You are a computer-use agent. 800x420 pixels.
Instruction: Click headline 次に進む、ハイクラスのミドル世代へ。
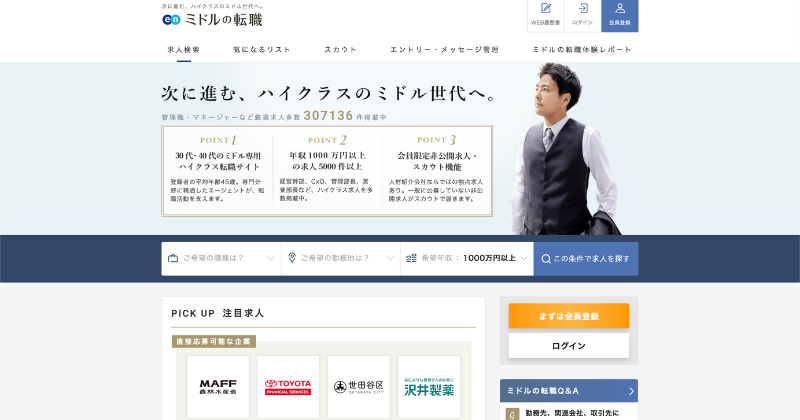330,93
